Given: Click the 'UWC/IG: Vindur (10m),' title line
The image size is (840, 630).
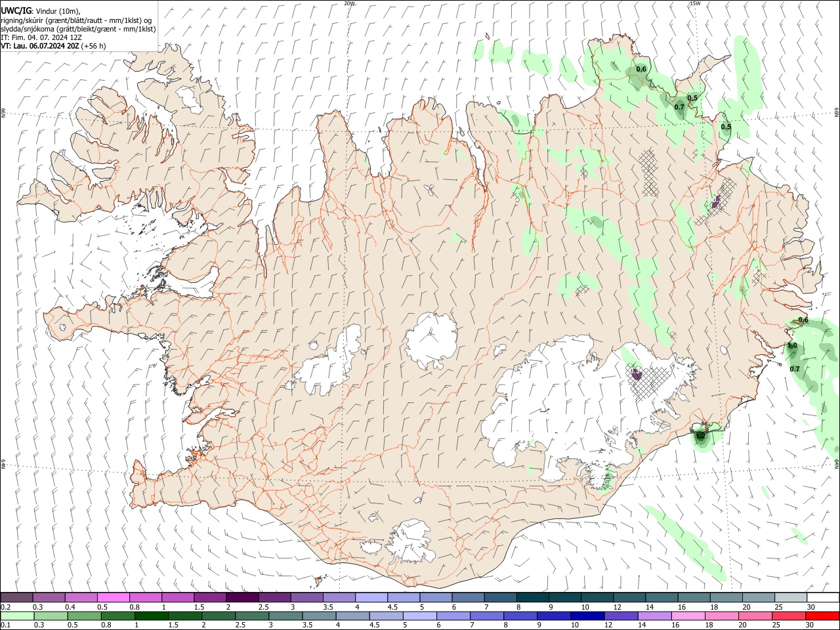Looking at the screenshot, I should (x=41, y=11).
